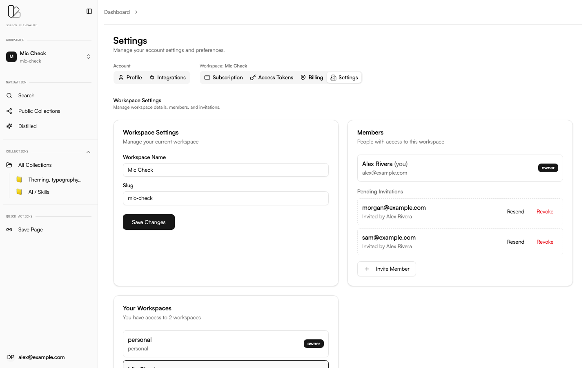Revoke the invitation for morgan@example.com
This screenshot has height=368, width=588.
545,211
